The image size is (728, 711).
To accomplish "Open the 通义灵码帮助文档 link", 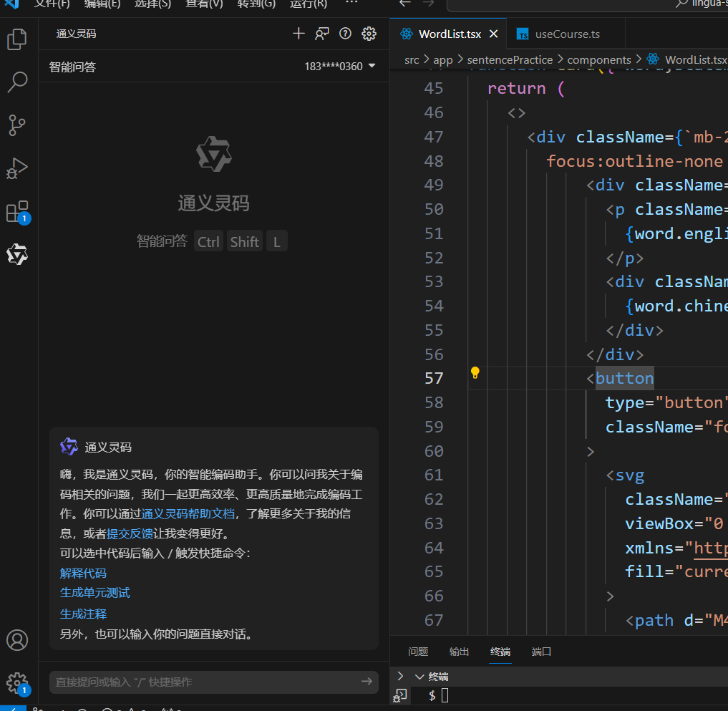I will point(188,513).
